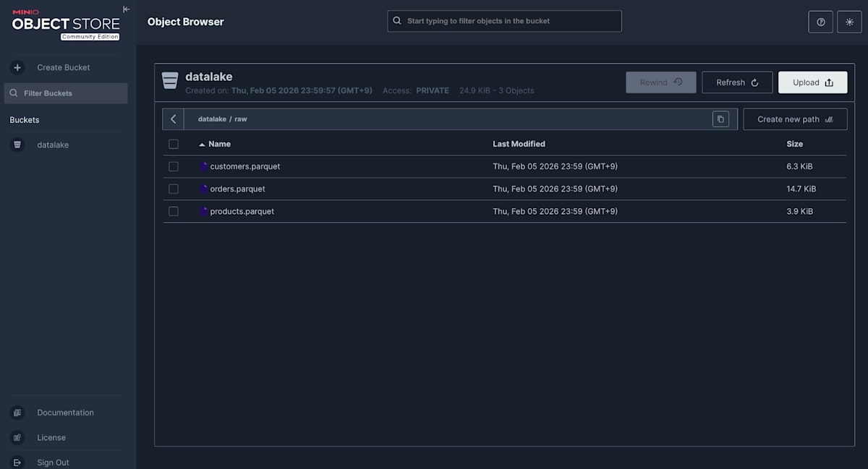The height and width of the screenshot is (469, 868).
Task: Click Create new path button
Action: (795, 119)
